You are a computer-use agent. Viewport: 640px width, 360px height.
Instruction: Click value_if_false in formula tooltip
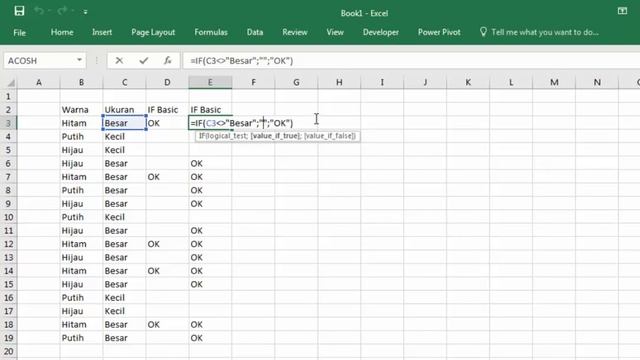point(329,136)
